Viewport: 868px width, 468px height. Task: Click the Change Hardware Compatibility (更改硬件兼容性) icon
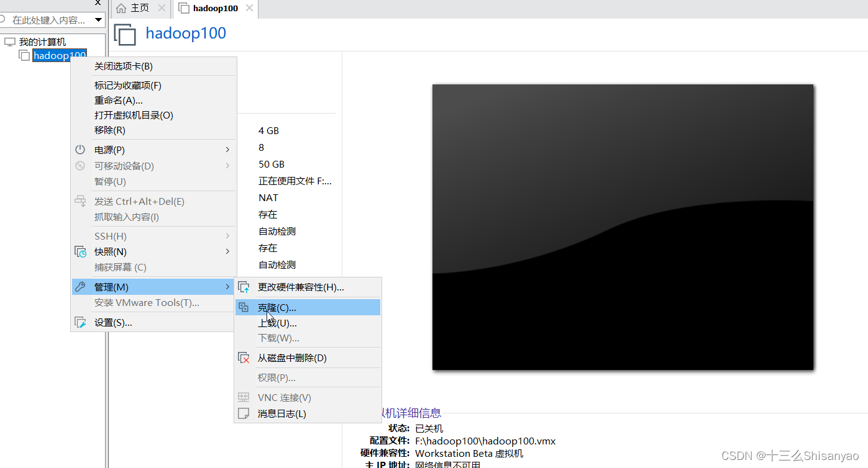[x=244, y=287]
